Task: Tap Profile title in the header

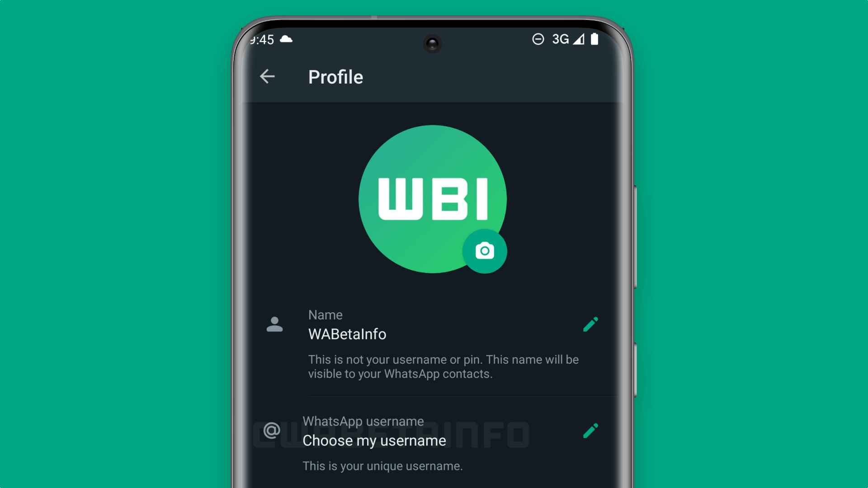Action: tap(335, 77)
